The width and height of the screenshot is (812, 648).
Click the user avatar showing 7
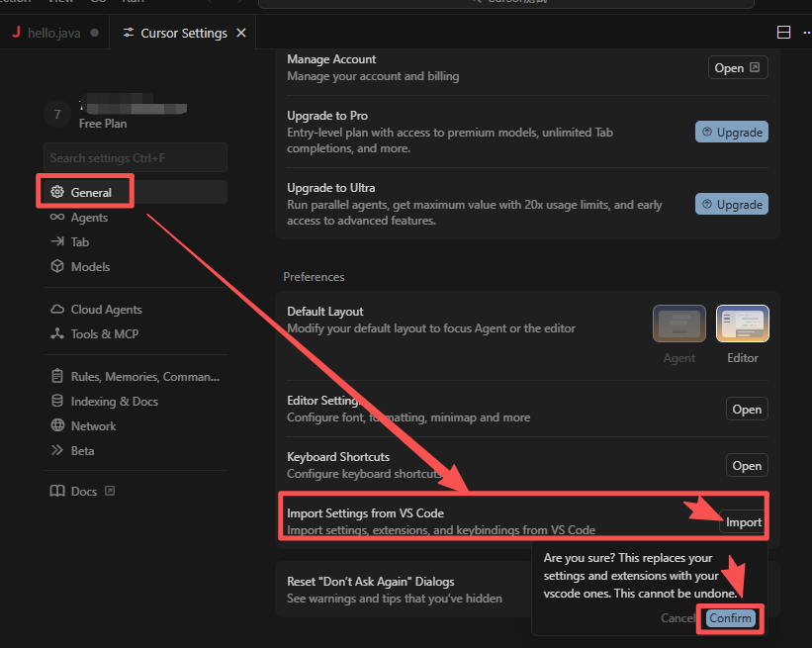(x=57, y=114)
